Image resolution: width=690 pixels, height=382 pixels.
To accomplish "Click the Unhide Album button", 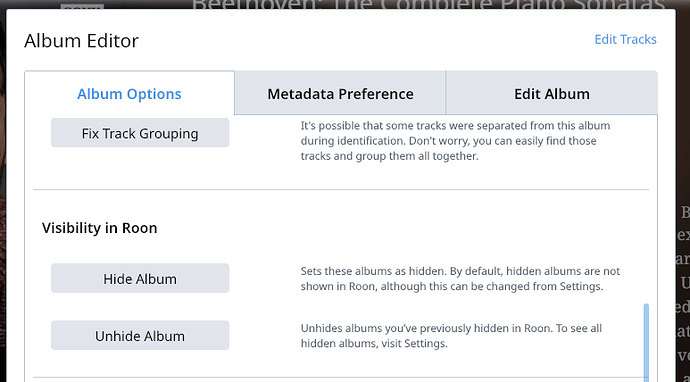I will point(140,335).
